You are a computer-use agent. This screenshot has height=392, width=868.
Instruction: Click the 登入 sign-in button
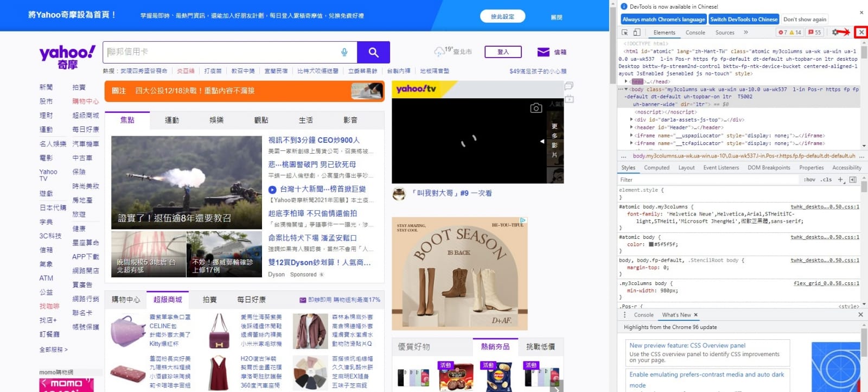[503, 52]
